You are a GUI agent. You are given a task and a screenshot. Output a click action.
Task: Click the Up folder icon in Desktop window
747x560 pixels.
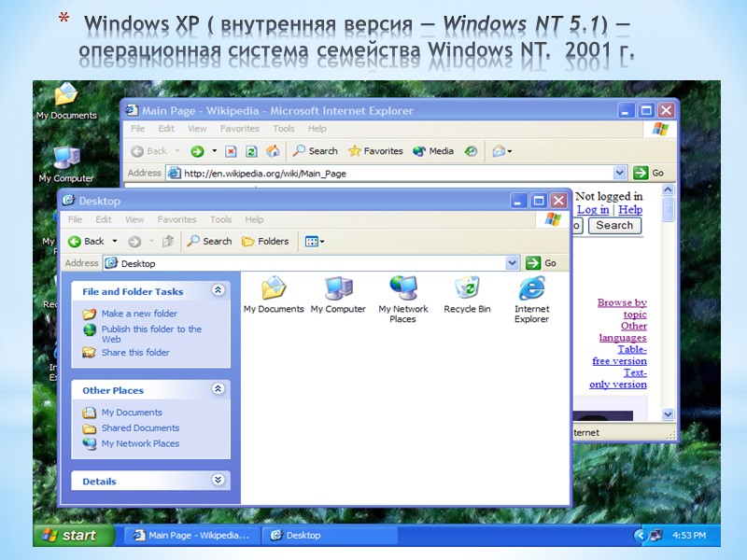169,241
